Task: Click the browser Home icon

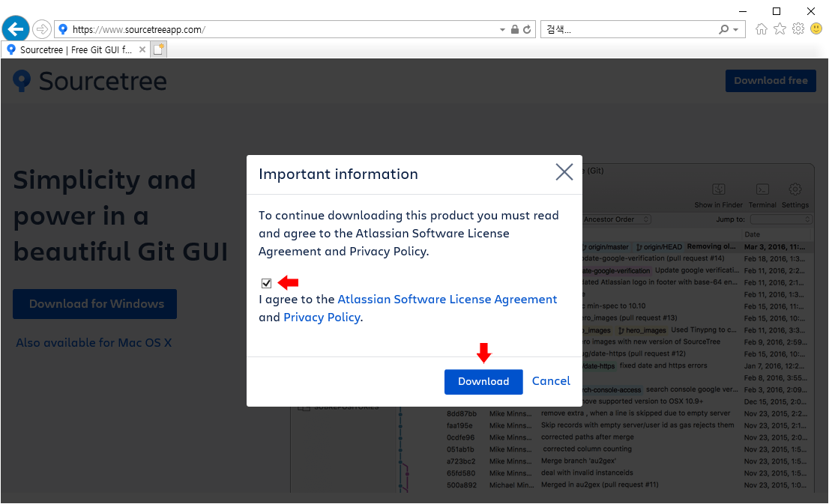Action: point(762,29)
